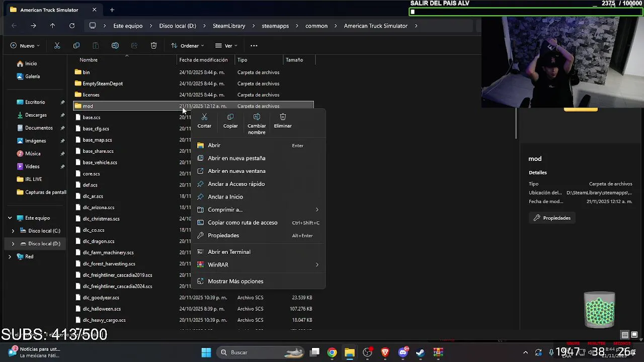The image size is (644, 362).
Task: Open a new tab with plus button
Action: click(112, 10)
